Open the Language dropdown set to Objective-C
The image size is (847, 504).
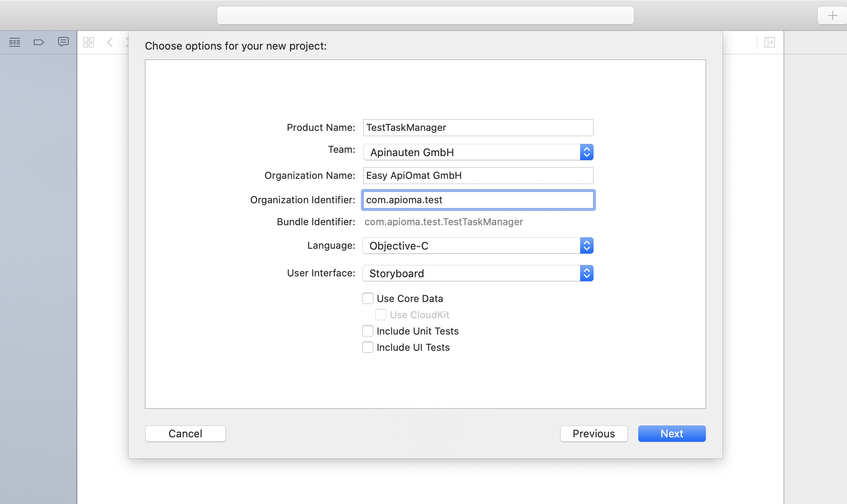click(478, 246)
